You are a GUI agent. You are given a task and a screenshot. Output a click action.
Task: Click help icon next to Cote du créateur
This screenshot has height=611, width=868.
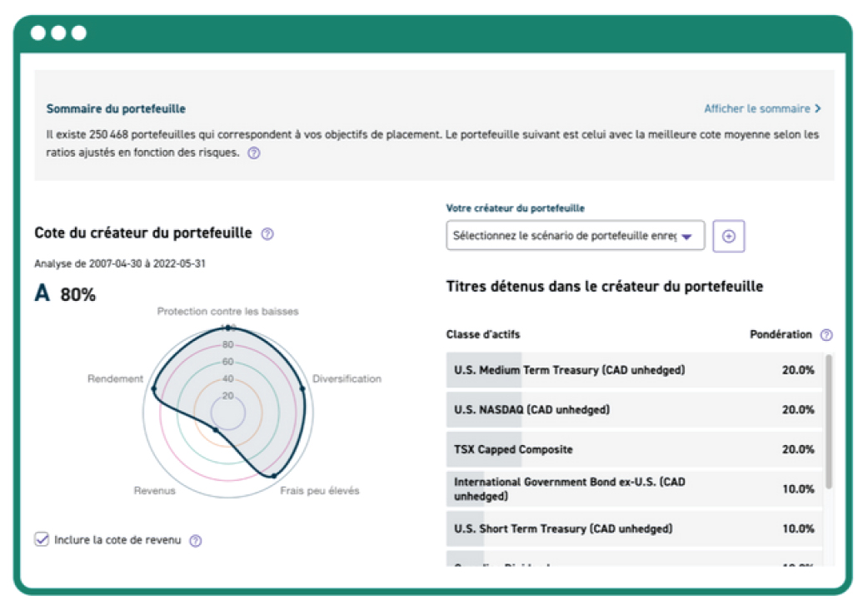click(267, 234)
